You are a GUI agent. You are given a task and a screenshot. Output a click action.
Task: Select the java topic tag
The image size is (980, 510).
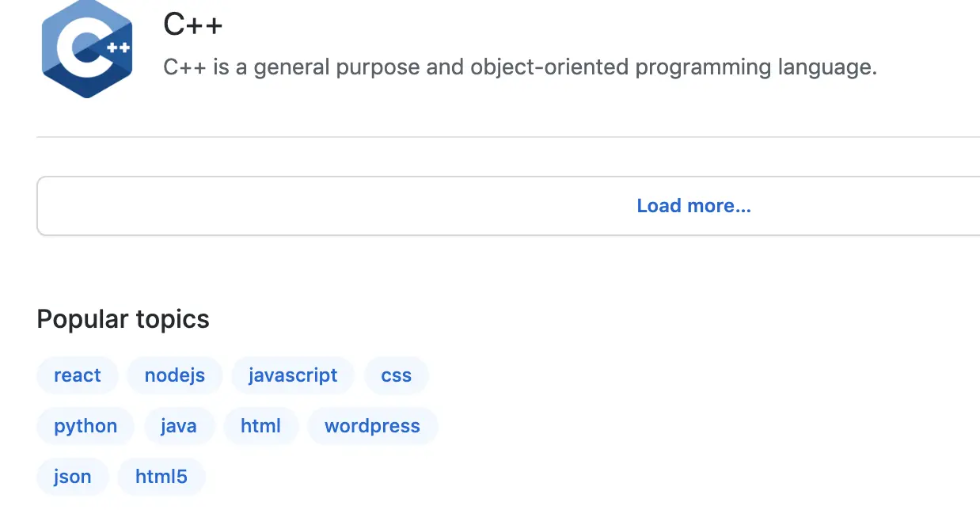[178, 426]
